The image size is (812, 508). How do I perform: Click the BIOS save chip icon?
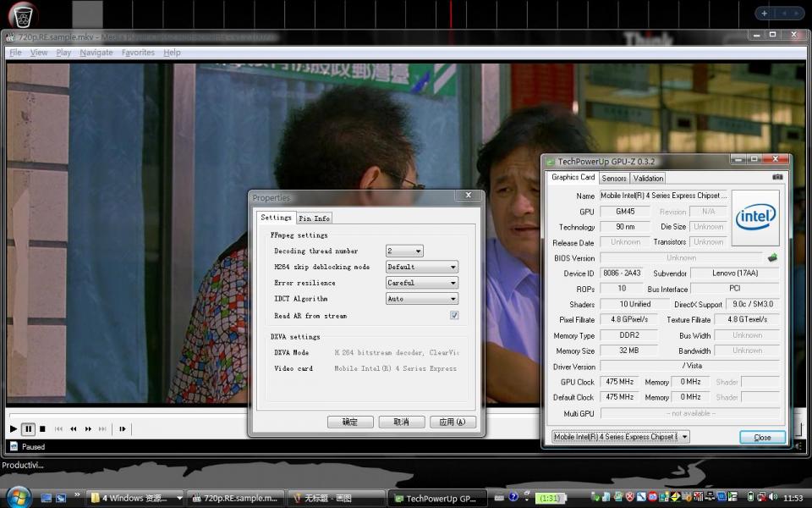pyautogui.click(x=772, y=257)
